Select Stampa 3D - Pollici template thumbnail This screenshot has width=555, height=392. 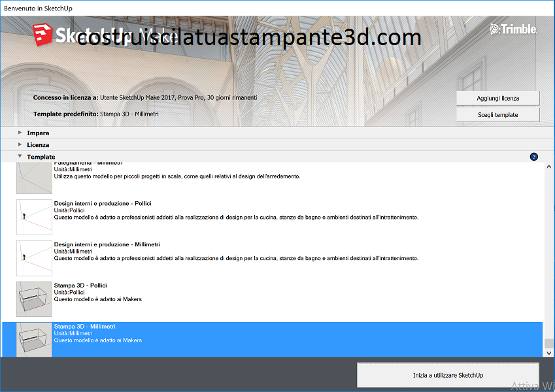[x=34, y=299]
